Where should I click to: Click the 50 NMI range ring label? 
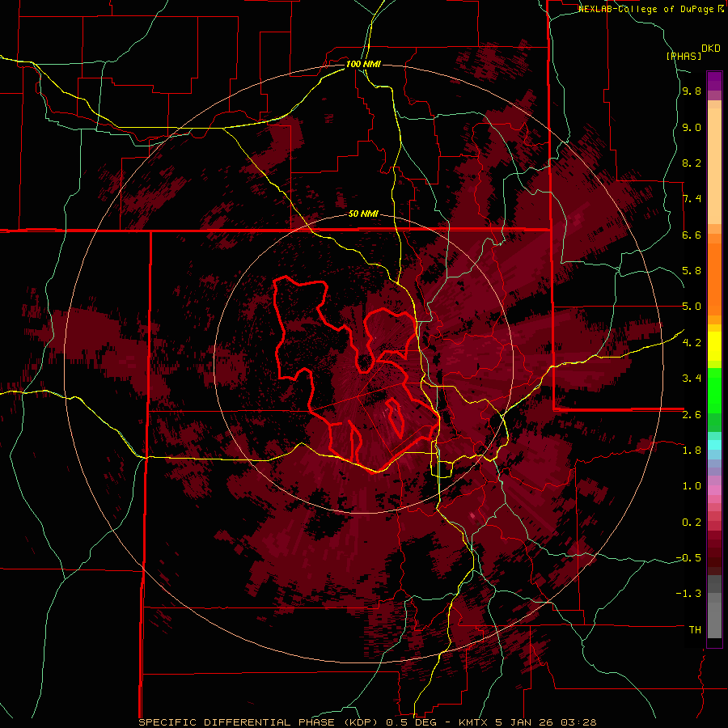click(x=363, y=214)
